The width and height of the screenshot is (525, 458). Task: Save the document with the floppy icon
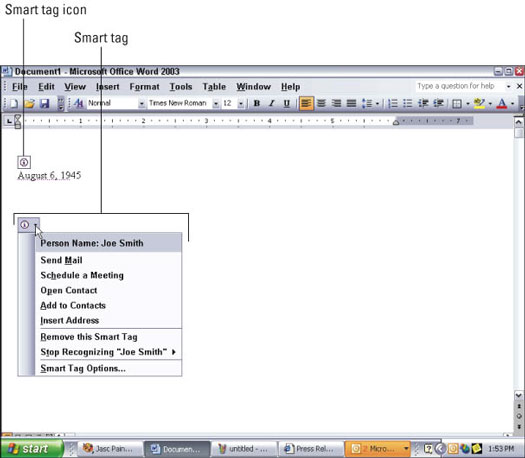(x=45, y=103)
